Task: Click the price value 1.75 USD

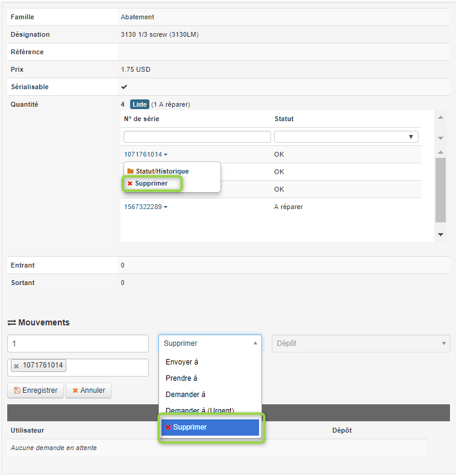Action: point(136,69)
